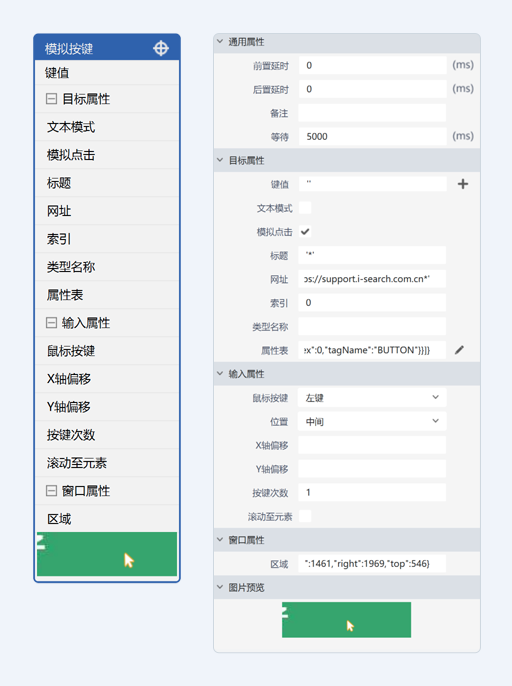Select 按键次数 row in left panel
This screenshot has width=512, height=686.
(x=107, y=435)
